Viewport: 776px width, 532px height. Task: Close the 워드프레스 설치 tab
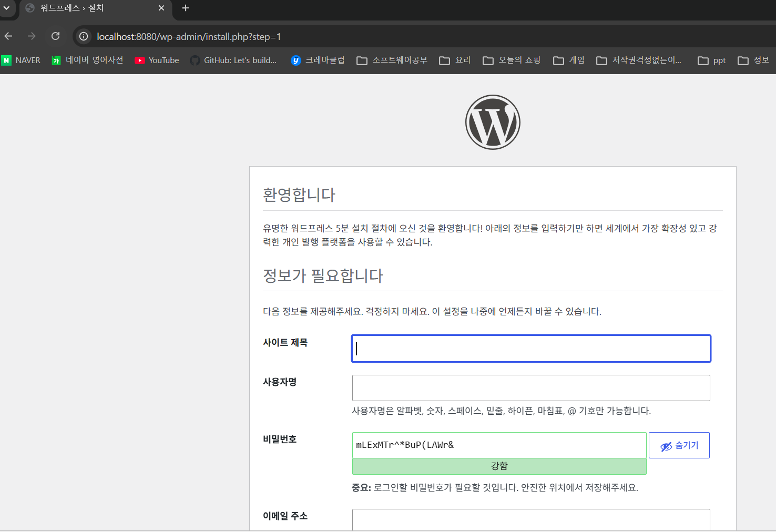[161, 8]
